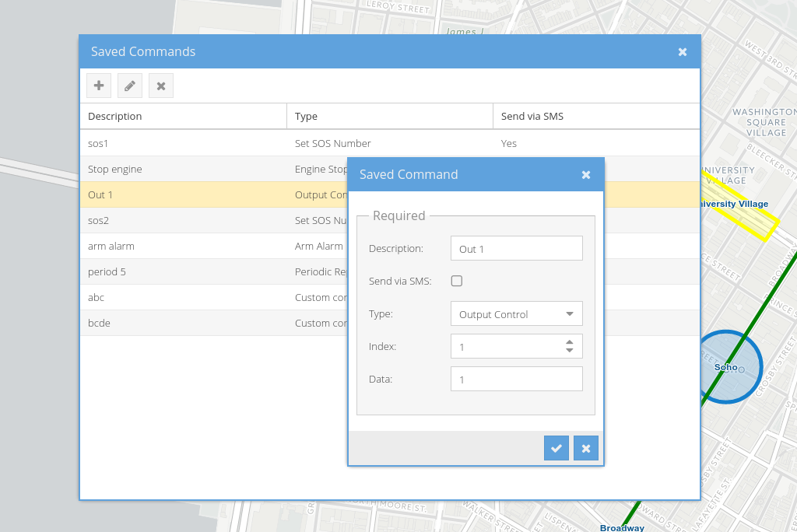
Task: Click the Description input field
Action: coord(516,249)
